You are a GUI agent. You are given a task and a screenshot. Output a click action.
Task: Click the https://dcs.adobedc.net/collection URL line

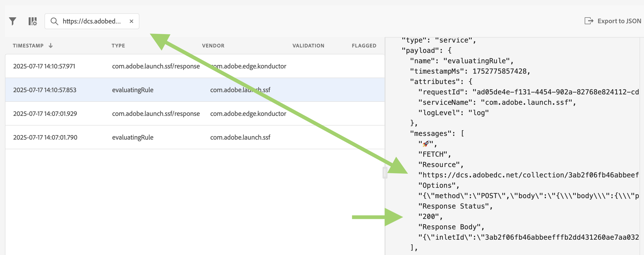click(x=528, y=175)
